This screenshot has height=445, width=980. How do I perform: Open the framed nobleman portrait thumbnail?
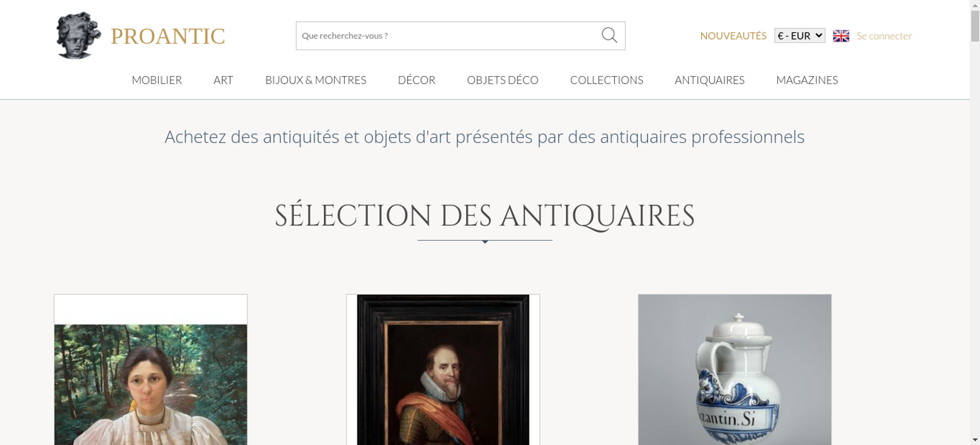click(x=443, y=370)
